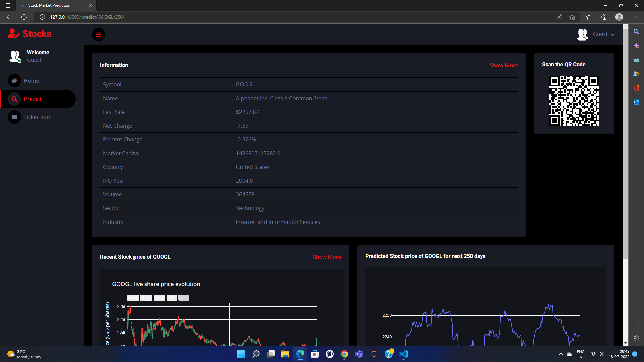
Task: Open the Ticker Info list icon
Action: coord(14,117)
